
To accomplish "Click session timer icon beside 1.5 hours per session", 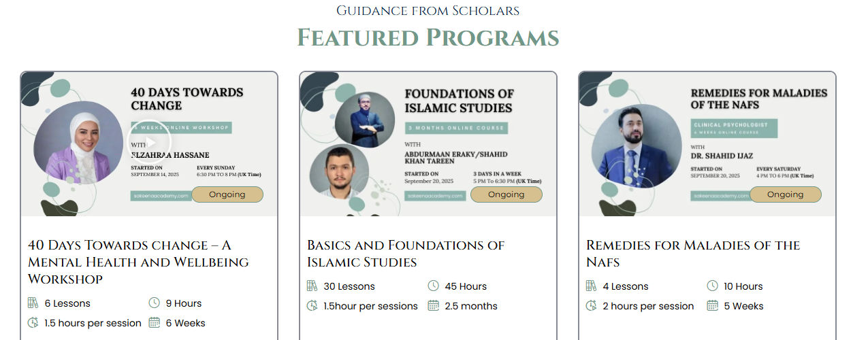I will point(33,323).
